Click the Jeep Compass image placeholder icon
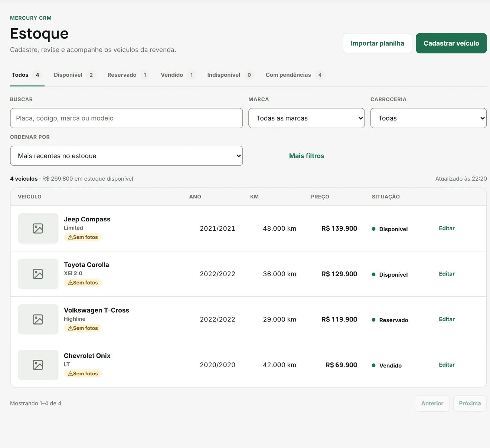 38,228
